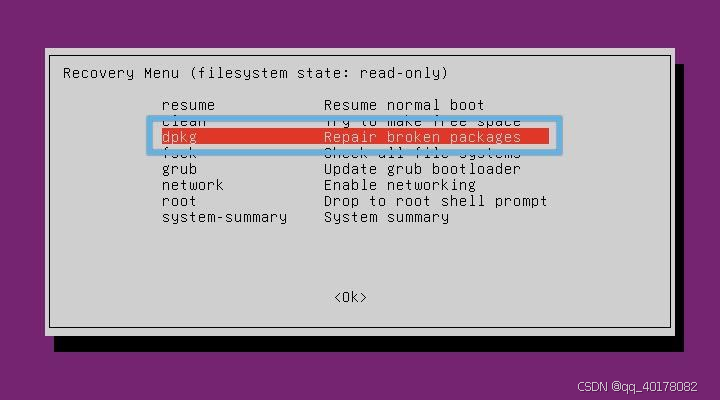Select the root menu entry
Viewport: 720px width, 400px height.
pyautogui.click(x=179, y=201)
